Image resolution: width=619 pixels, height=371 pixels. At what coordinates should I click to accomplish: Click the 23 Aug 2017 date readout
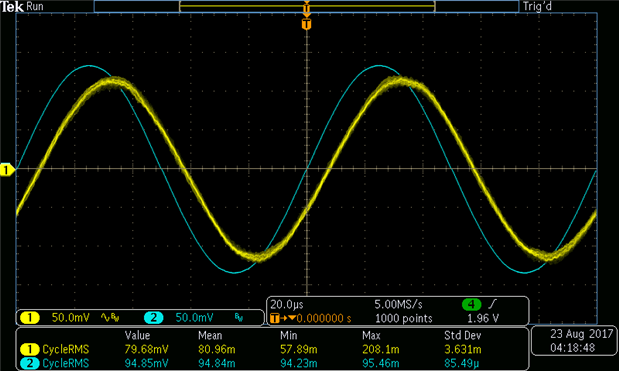[581, 334]
